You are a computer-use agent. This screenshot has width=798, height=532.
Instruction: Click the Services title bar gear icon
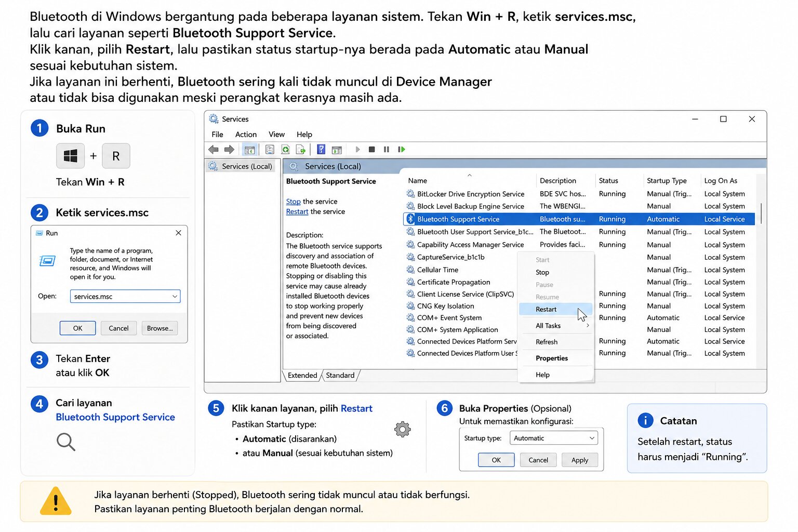(214, 119)
